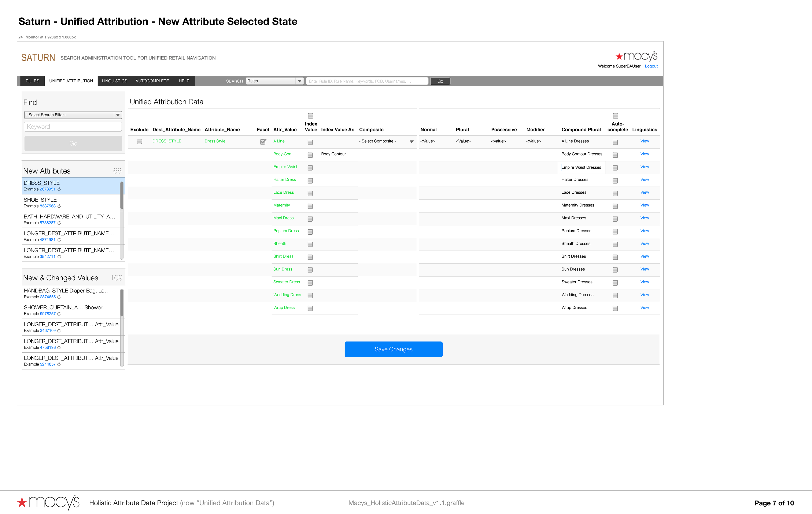Switch to the Linguistics tab
The width and height of the screenshot is (812, 514).
[x=114, y=81]
